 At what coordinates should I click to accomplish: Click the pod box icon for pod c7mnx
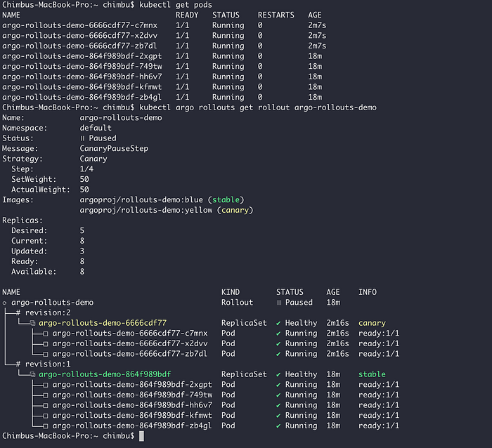[46, 334]
